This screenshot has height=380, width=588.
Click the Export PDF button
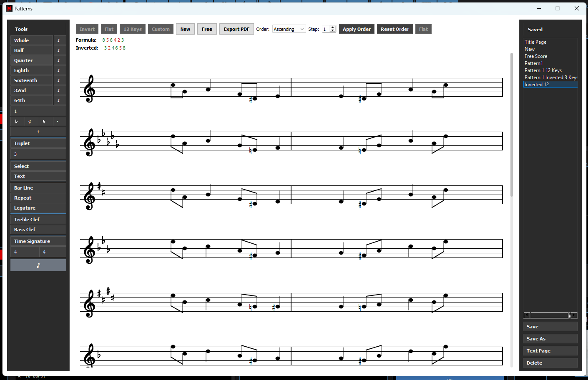click(x=236, y=29)
